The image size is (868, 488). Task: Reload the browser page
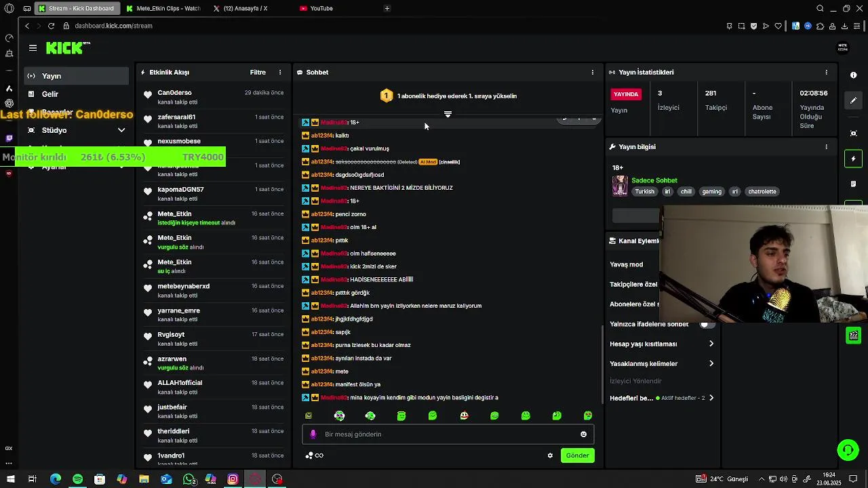pyautogui.click(x=51, y=26)
